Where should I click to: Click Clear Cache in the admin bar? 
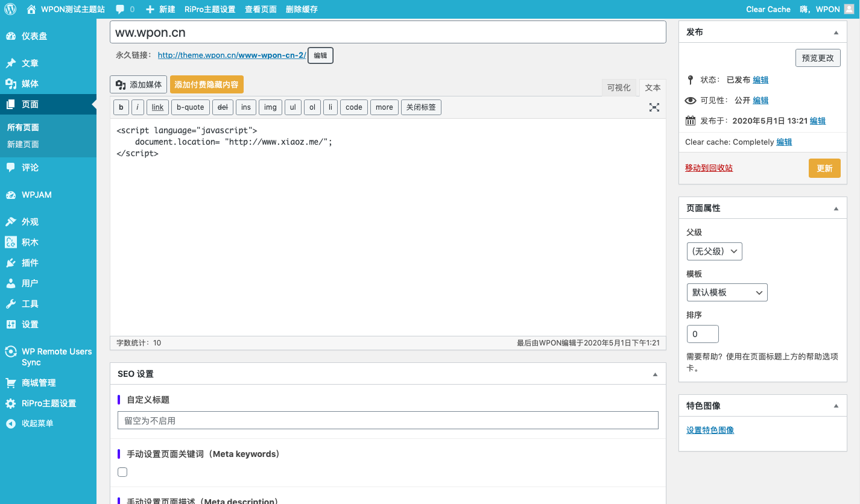(768, 9)
